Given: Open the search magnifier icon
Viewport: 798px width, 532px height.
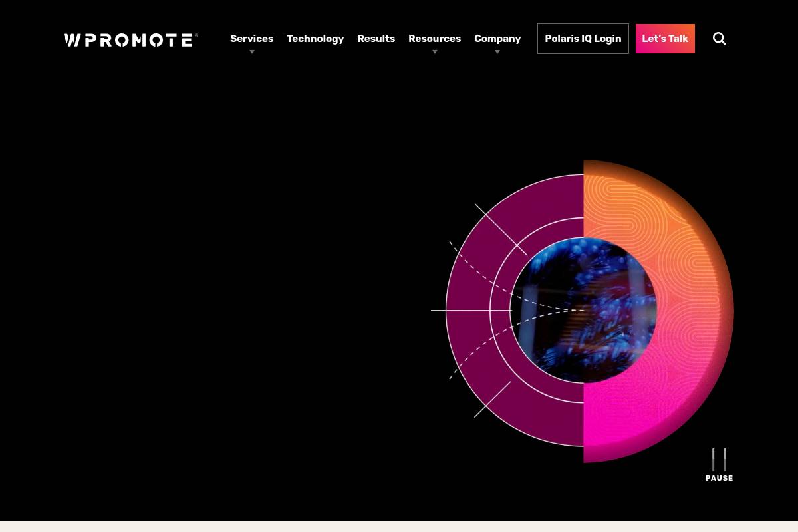Looking at the screenshot, I should coord(720,39).
